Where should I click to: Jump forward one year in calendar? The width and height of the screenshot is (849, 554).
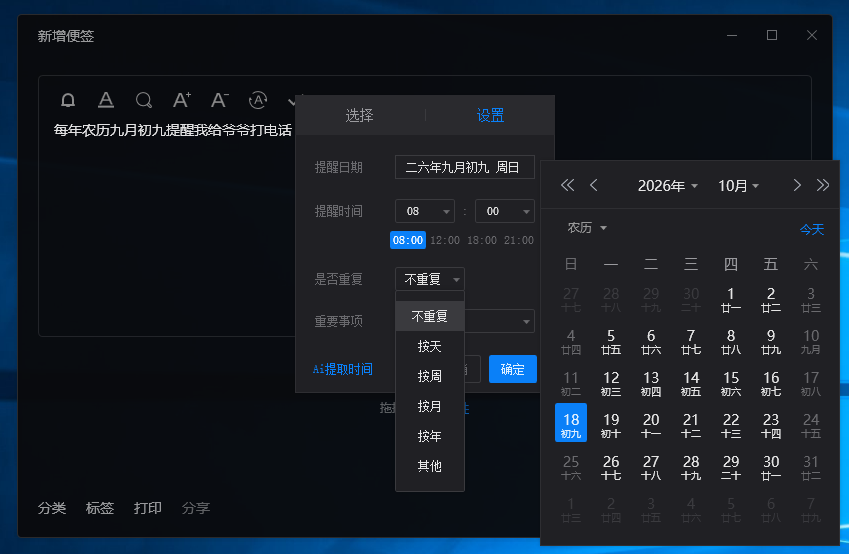click(x=822, y=185)
